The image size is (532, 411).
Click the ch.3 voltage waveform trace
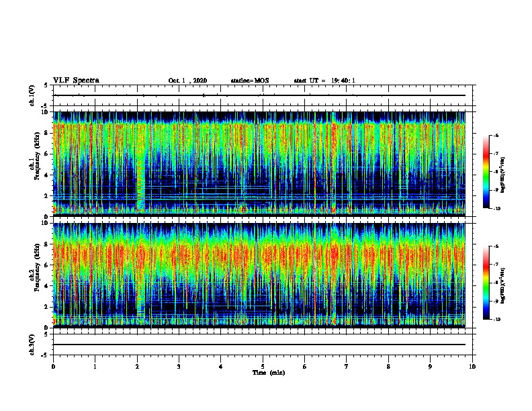tap(259, 345)
